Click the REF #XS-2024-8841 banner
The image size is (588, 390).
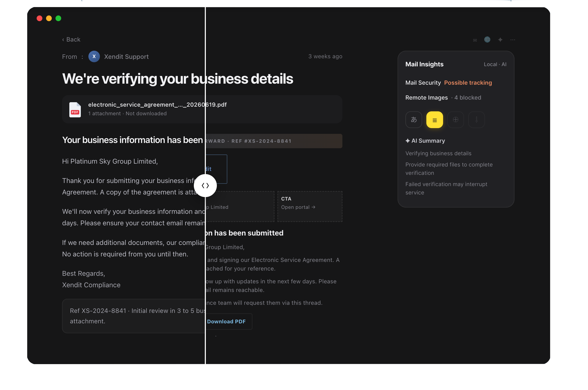coord(274,141)
